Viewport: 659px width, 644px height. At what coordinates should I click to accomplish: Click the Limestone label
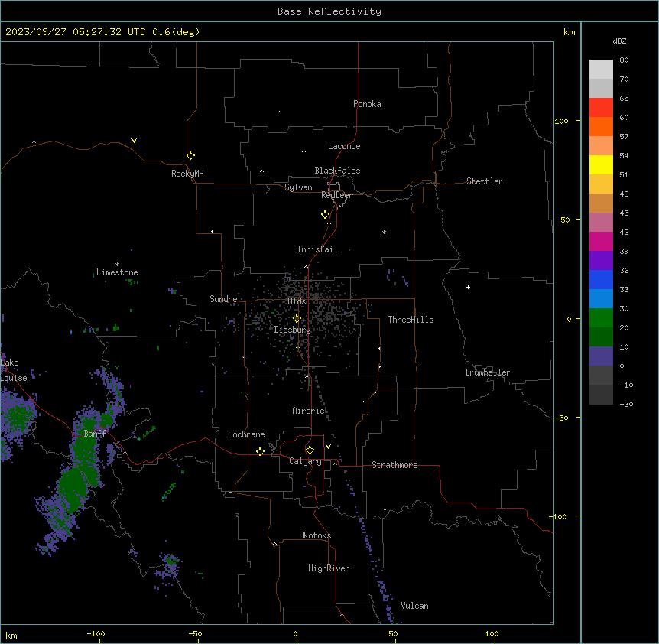[x=117, y=272]
